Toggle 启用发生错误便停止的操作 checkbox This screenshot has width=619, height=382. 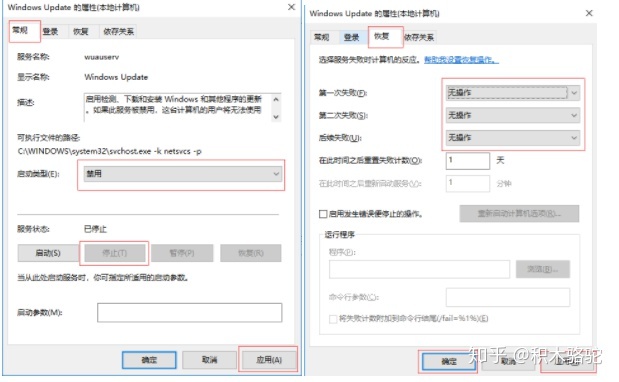click(323, 214)
